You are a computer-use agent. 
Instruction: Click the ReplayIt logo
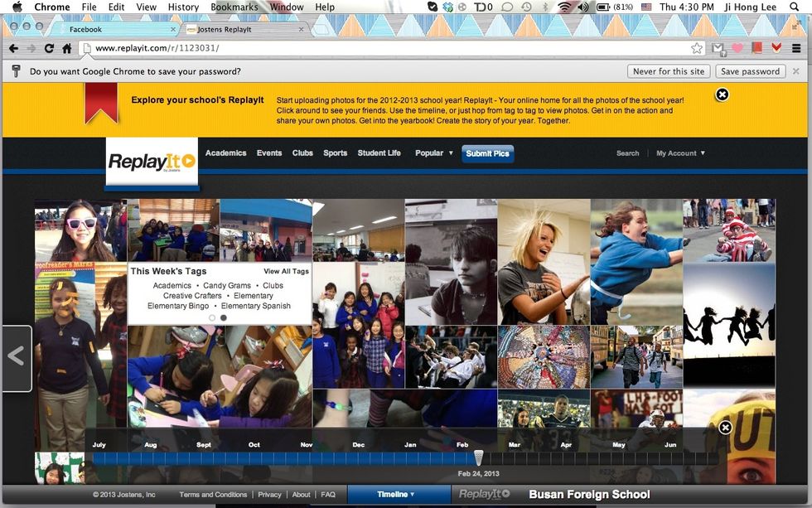point(152,162)
